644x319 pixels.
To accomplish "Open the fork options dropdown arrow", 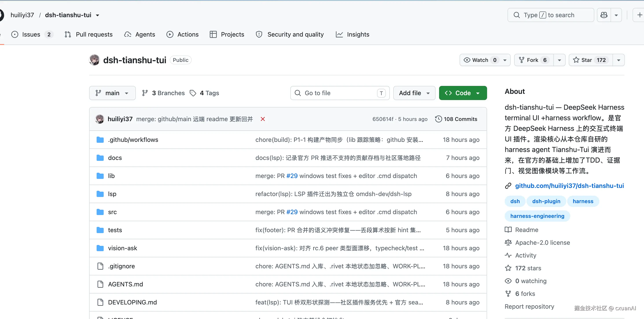I will pos(559,60).
